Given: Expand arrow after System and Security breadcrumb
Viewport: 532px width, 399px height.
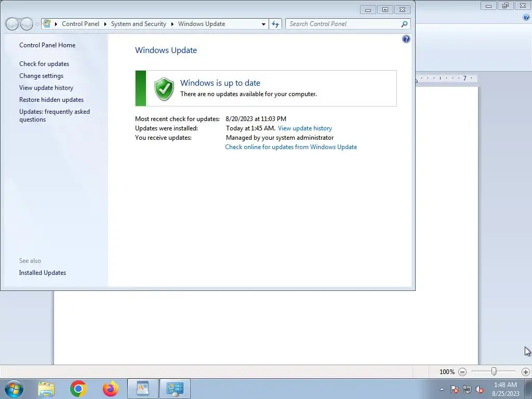Looking at the screenshot, I should [172, 24].
